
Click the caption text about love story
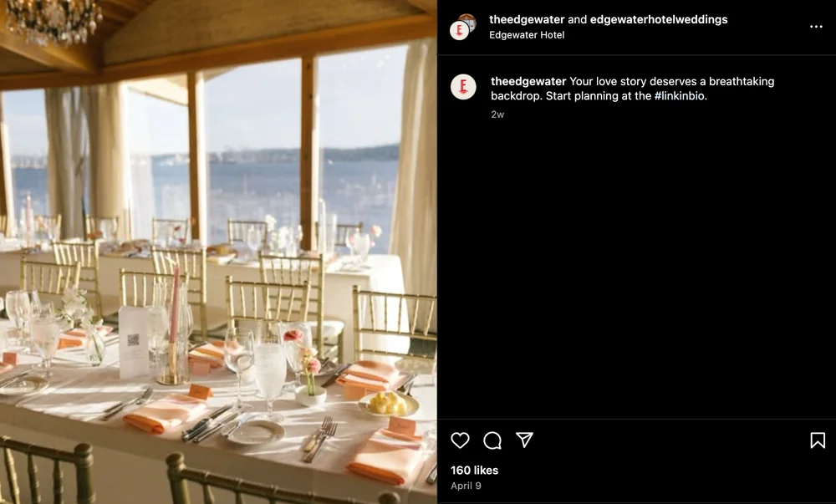pyautogui.click(x=632, y=89)
